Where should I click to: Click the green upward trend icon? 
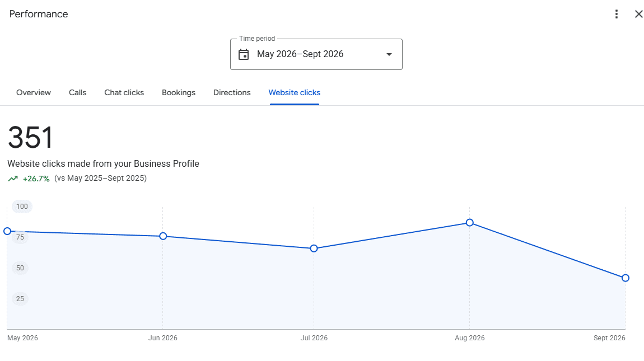(x=13, y=179)
